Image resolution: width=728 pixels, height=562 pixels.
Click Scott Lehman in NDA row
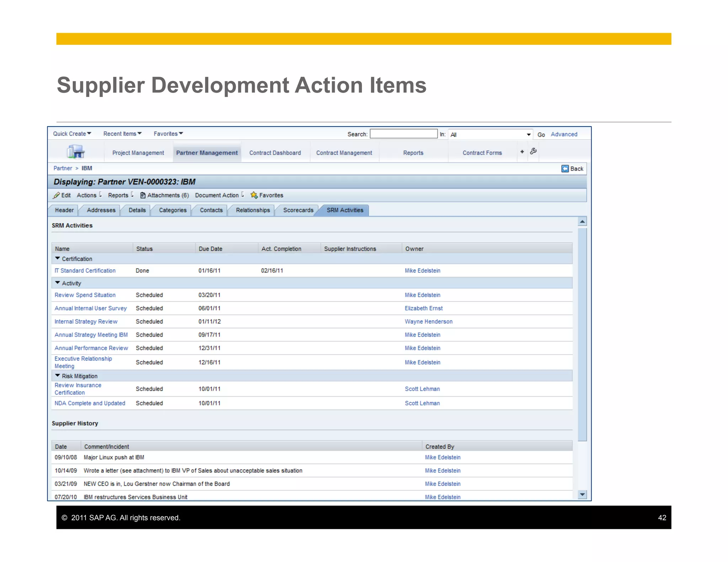(x=422, y=403)
